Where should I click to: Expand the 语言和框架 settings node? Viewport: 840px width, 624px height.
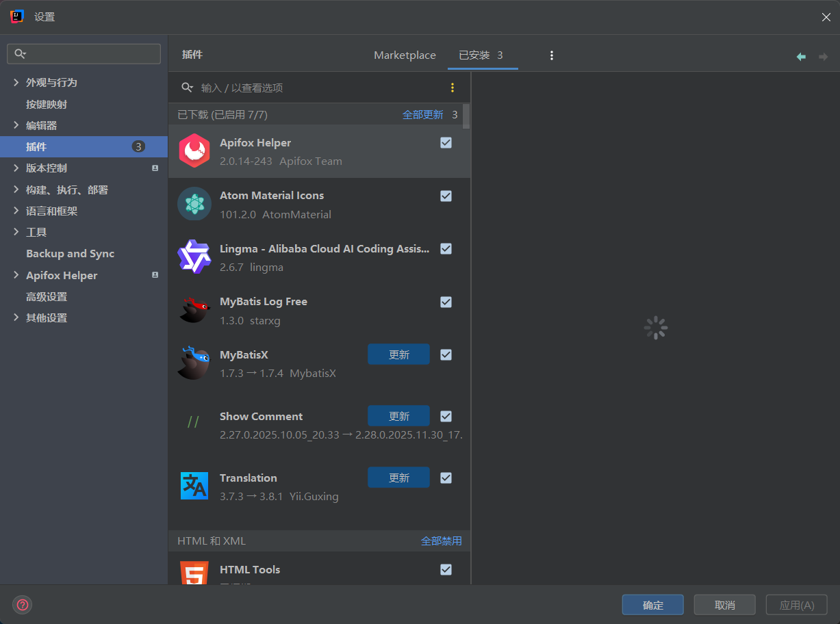[16, 211]
